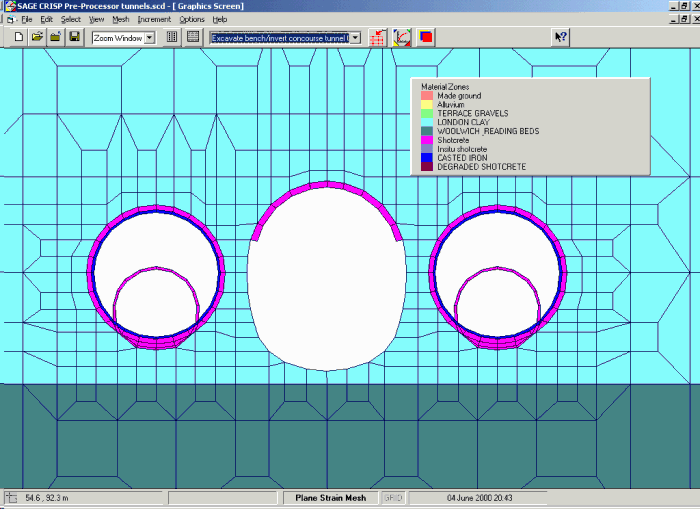
Task: Save the file with the floppy disk icon
Action: [x=75, y=37]
